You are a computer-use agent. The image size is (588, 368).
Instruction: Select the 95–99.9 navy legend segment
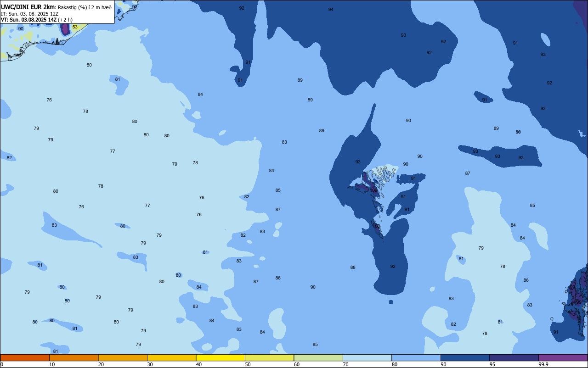point(514,357)
